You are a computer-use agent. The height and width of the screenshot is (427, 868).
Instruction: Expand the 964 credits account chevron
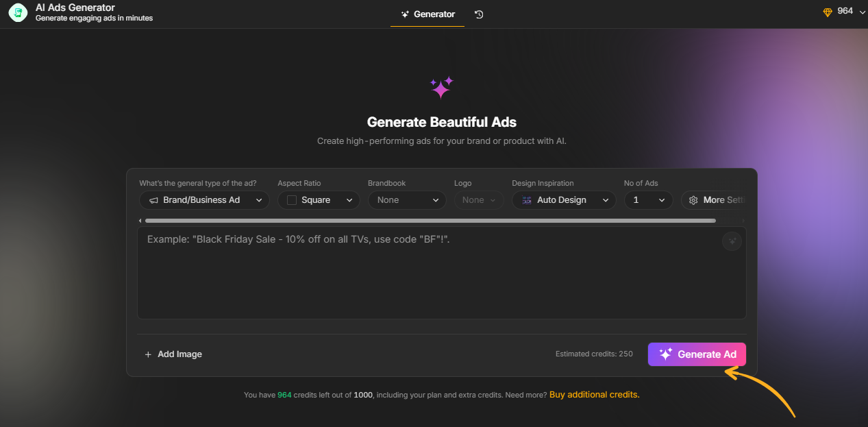862,12
